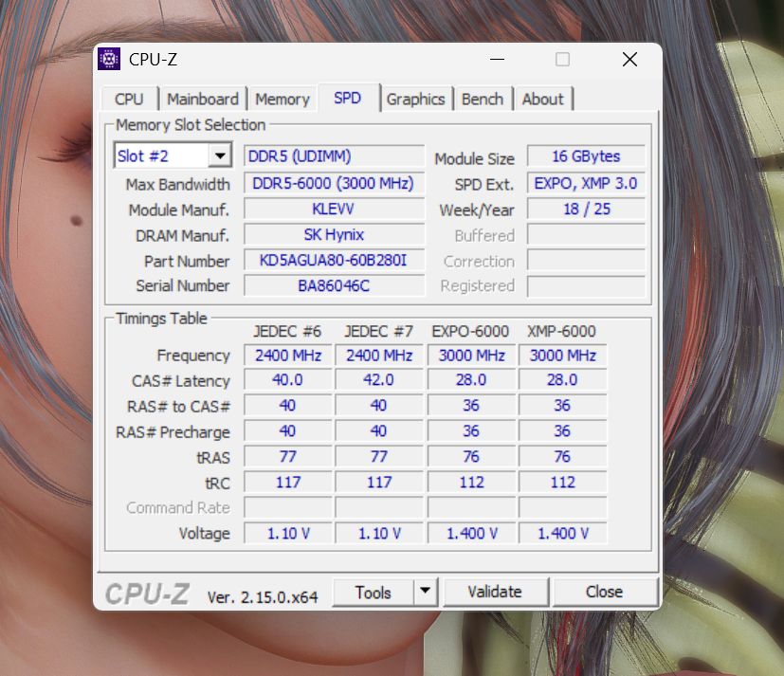Select the SPD tab
784x676 pixels.
click(x=348, y=98)
